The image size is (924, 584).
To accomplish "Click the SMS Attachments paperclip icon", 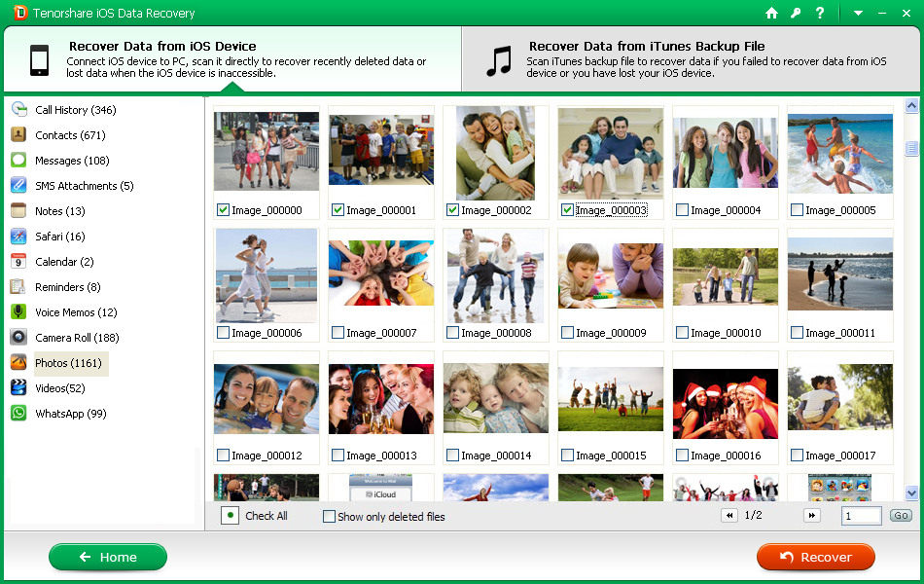I will coord(18,186).
